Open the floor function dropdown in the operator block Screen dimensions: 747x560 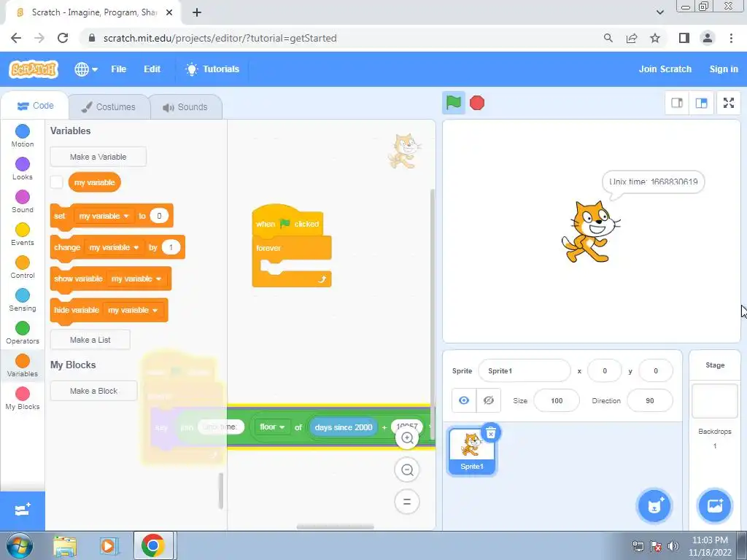[272, 427]
